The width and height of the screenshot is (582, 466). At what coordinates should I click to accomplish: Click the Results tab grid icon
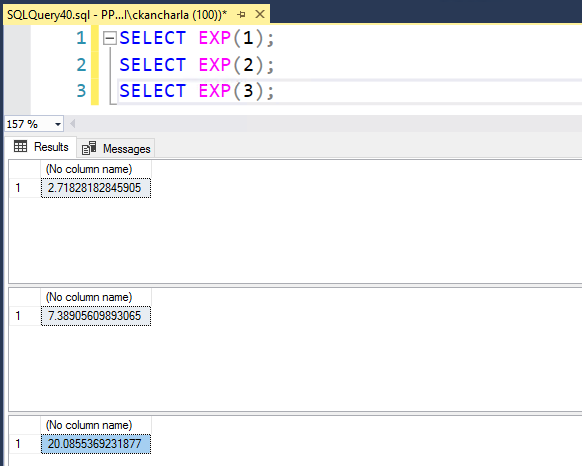click(x=20, y=147)
